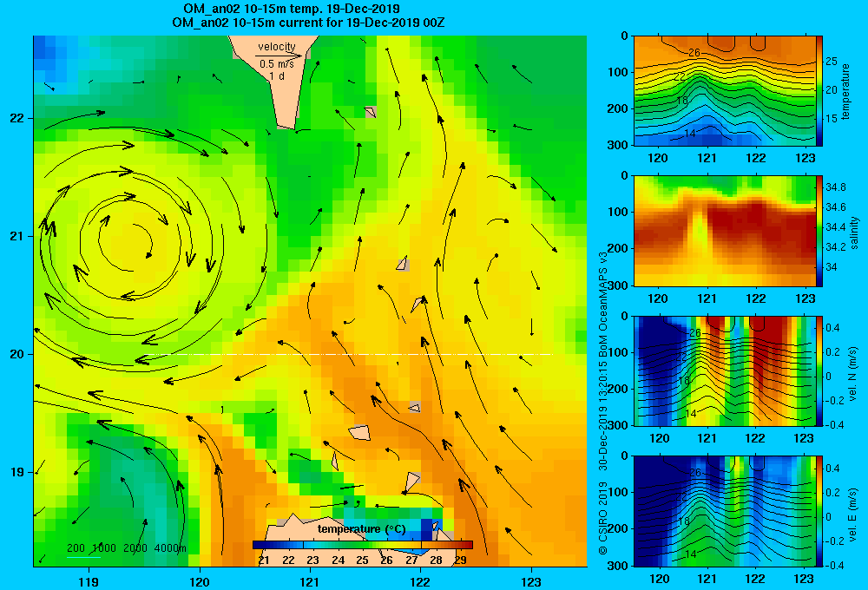The image size is (868, 590).
Task: Click the 25 tick on main temperature colorbar
Action: pyautogui.click(x=362, y=560)
